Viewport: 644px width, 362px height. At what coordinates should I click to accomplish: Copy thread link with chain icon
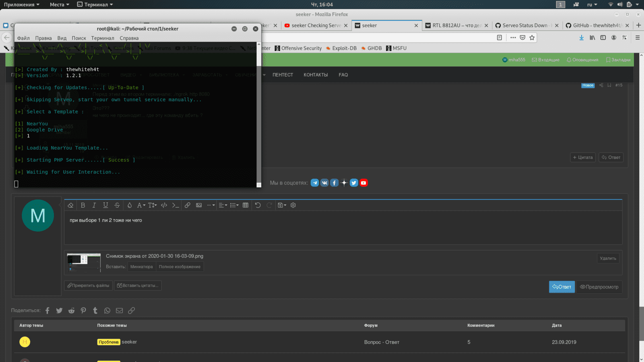(132, 311)
